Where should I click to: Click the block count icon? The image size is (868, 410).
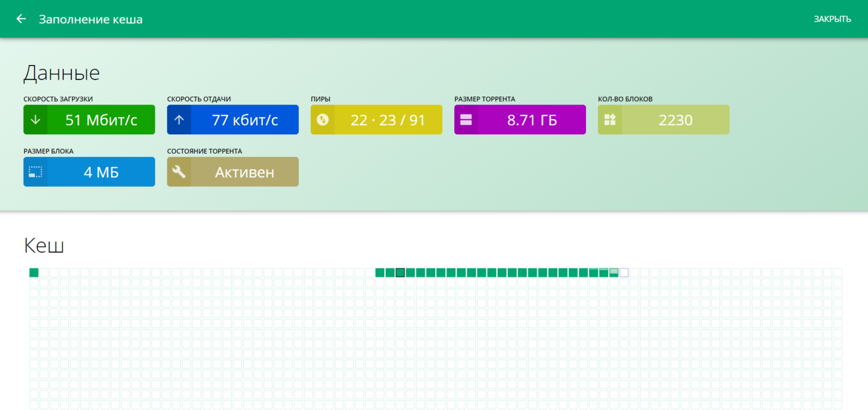[610, 120]
